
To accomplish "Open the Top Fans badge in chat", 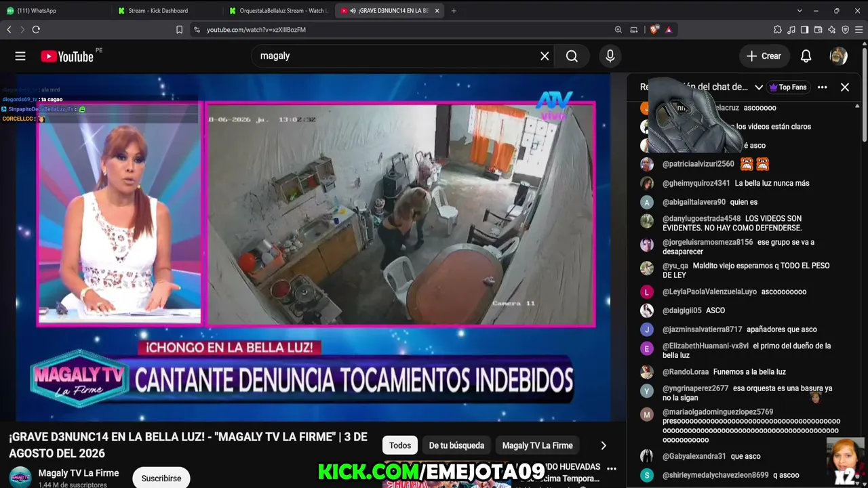I will click(787, 87).
